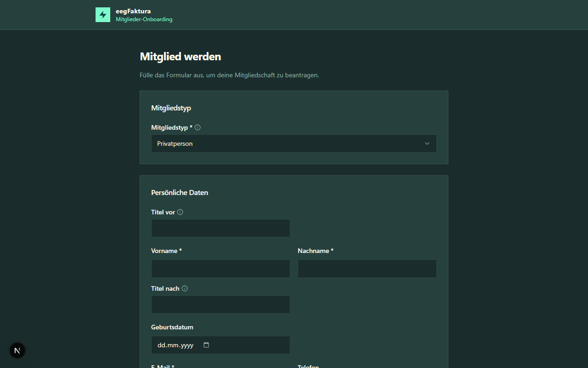Click the eegFaktura title in the header

tap(133, 11)
